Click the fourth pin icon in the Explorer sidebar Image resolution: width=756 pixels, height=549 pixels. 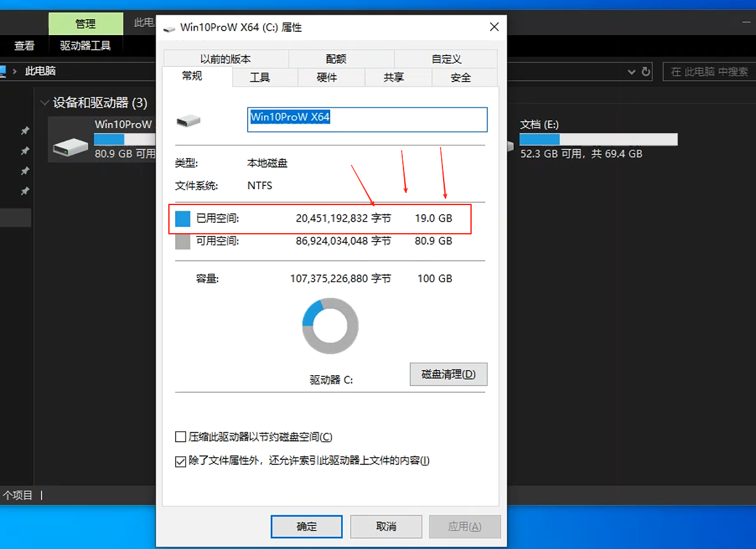(x=25, y=191)
